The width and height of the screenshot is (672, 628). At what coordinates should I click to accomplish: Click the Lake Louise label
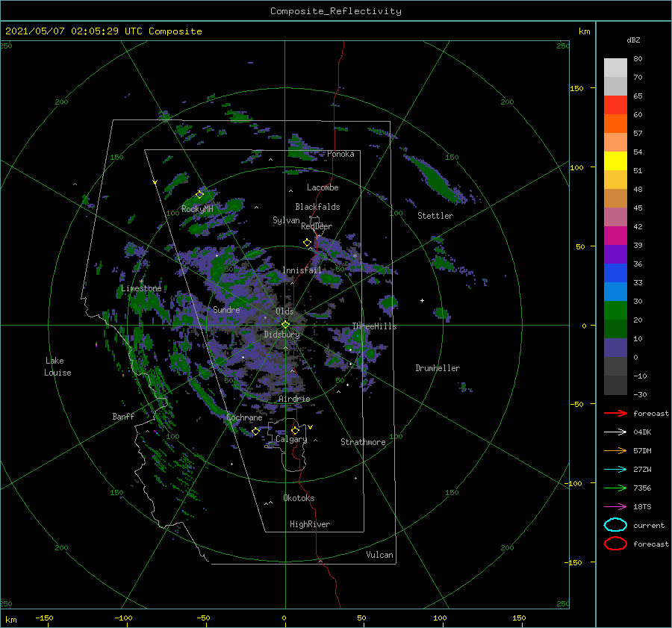click(57, 367)
